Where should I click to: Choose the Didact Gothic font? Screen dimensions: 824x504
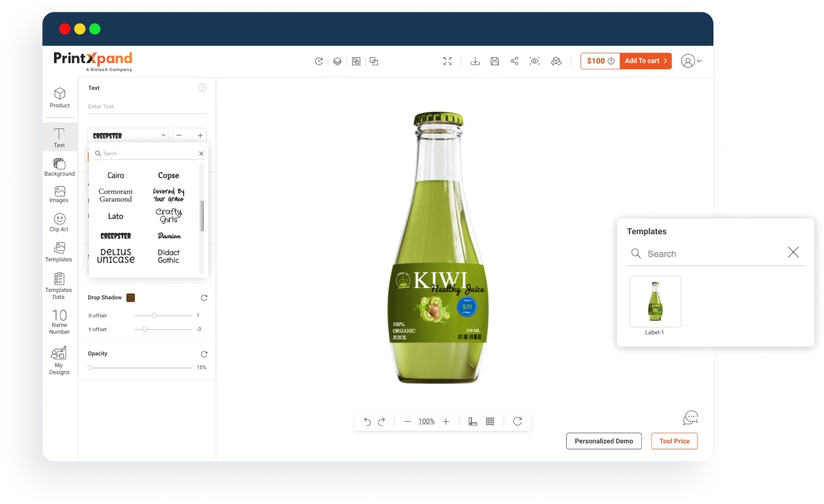pyautogui.click(x=168, y=256)
